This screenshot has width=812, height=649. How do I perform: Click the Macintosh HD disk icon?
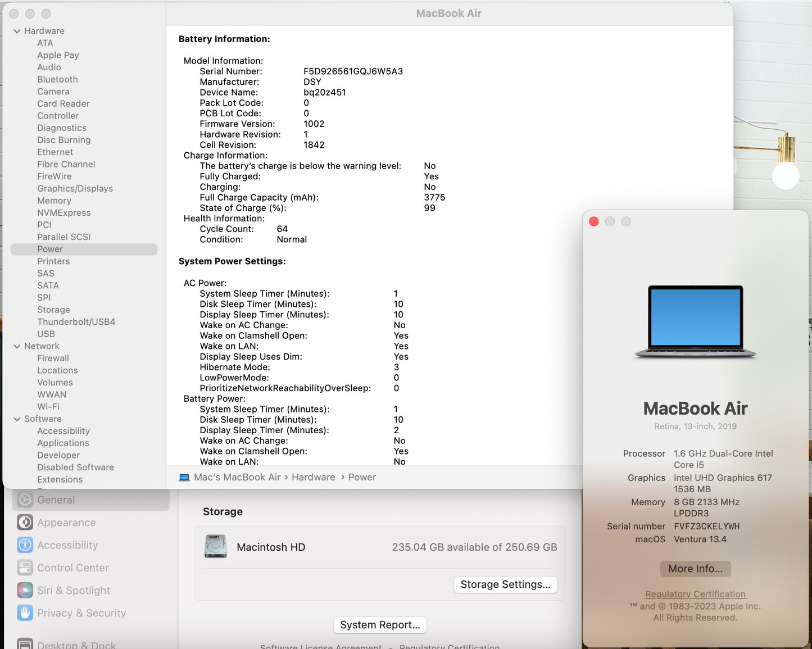tap(216, 547)
